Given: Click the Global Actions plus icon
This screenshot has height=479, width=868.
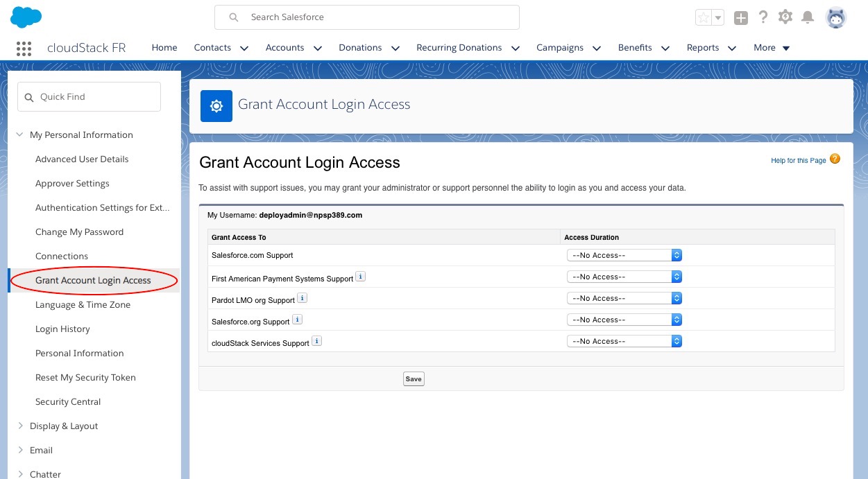Looking at the screenshot, I should pyautogui.click(x=741, y=18).
